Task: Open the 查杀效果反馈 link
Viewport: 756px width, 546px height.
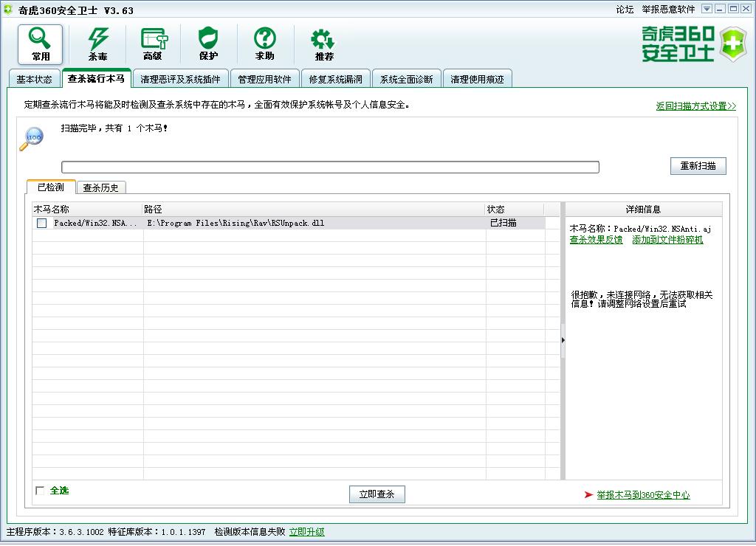Action: 596,240
